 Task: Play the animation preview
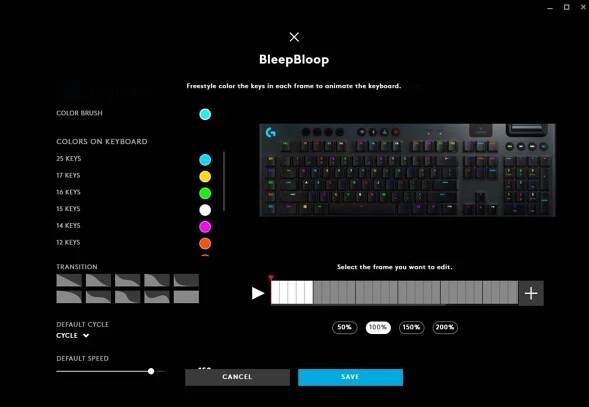tap(258, 293)
